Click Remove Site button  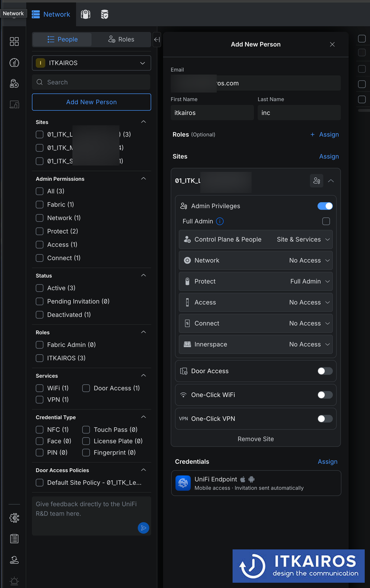tap(256, 439)
